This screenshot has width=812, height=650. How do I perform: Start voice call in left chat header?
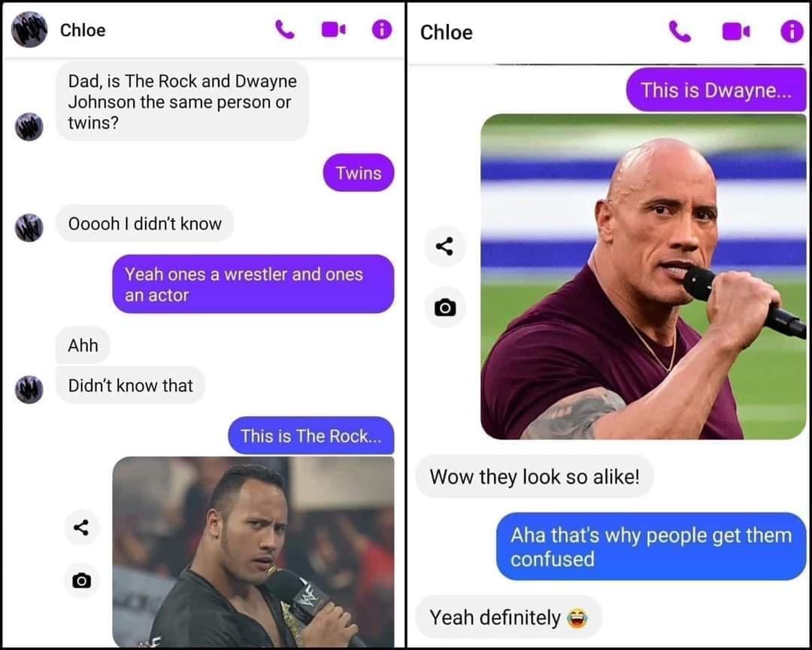click(284, 29)
